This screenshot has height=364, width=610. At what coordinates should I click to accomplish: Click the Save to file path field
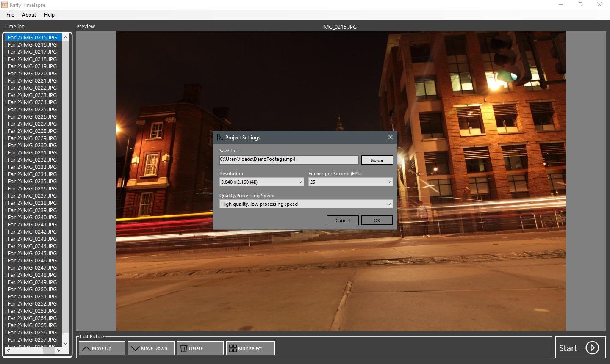click(288, 160)
